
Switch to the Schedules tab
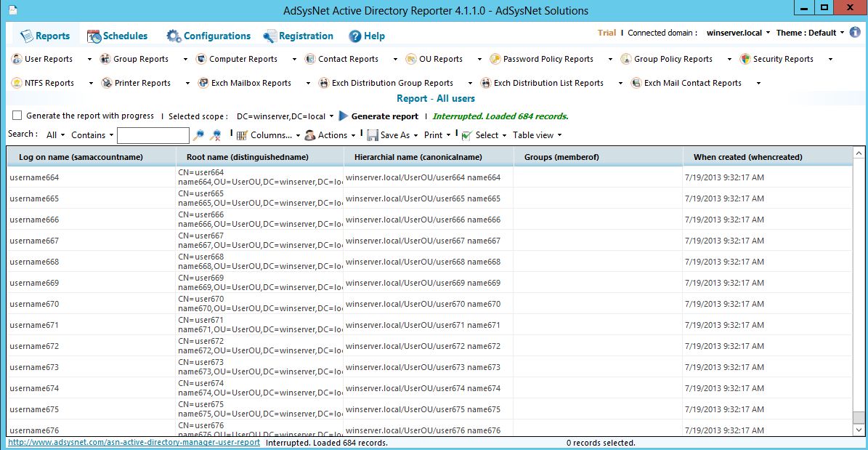[118, 36]
